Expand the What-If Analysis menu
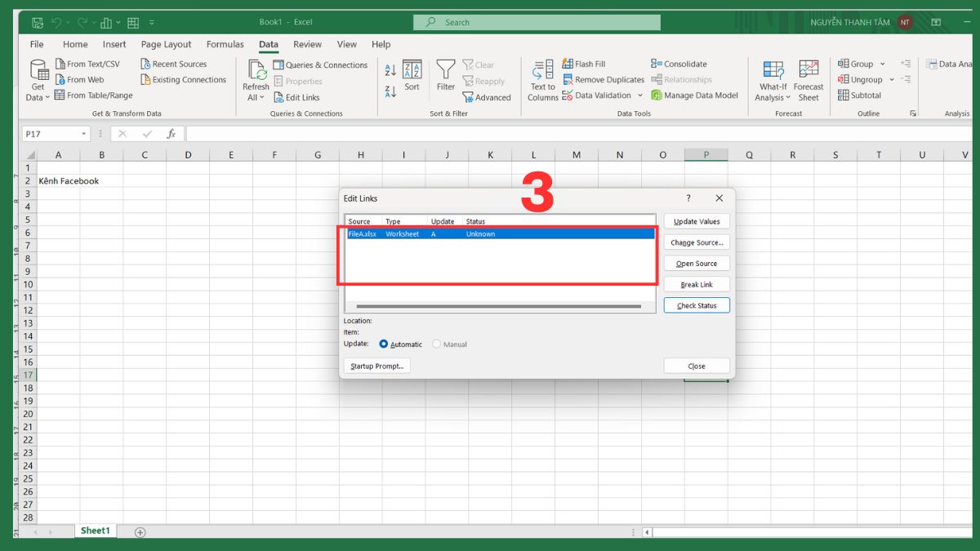The width and height of the screenshot is (980, 551). 773,79
